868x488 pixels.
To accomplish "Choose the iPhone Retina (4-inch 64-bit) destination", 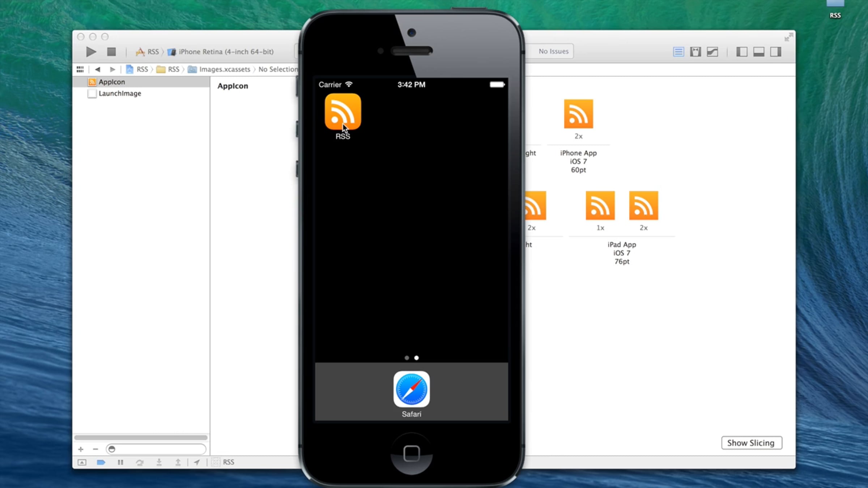I will 221,52.
